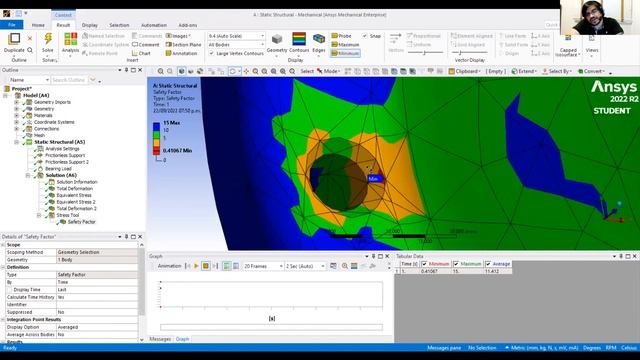The height and width of the screenshot is (360, 640).
Task: Insert a Chart from the ribbon
Action: tap(141, 53)
